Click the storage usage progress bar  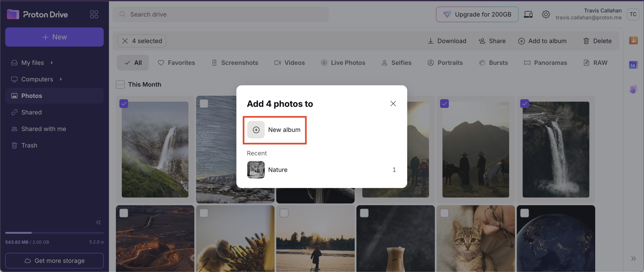click(x=54, y=233)
